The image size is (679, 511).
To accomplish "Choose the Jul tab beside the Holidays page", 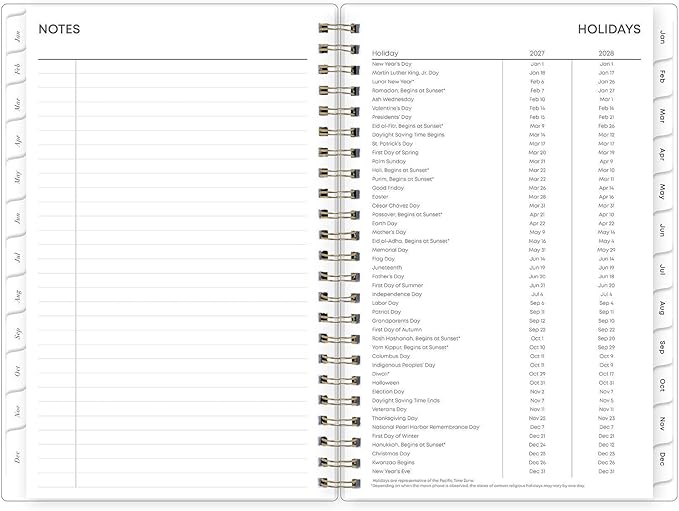I will (662, 269).
